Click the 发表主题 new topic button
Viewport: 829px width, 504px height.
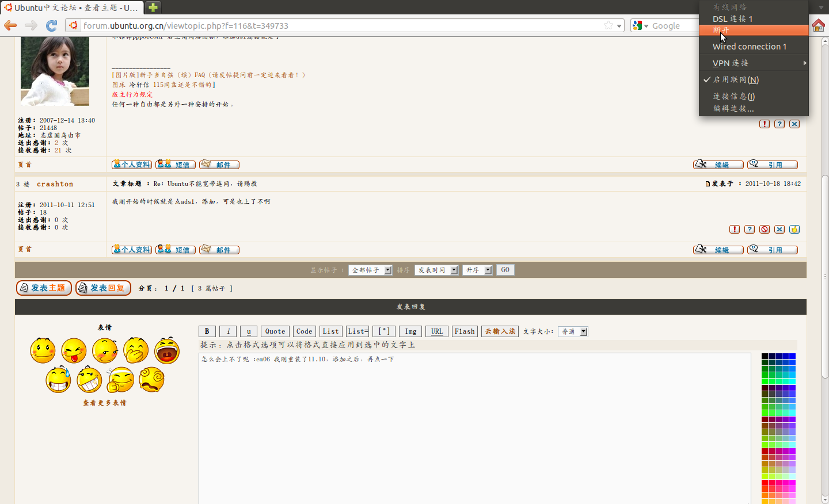(44, 288)
